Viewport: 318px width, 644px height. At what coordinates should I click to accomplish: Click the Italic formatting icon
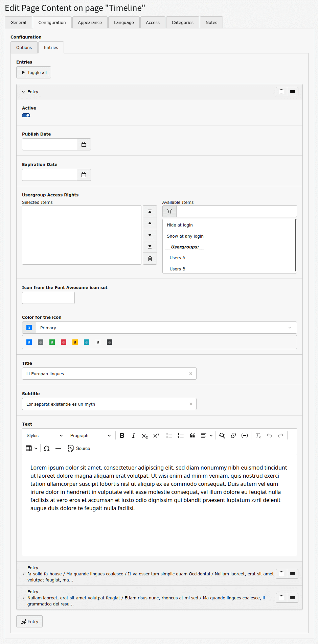point(134,435)
